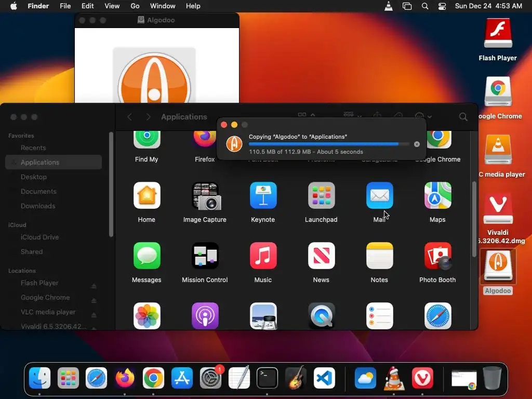Open the File menu
Image resolution: width=532 pixels, height=399 pixels.
pyautogui.click(x=65, y=6)
